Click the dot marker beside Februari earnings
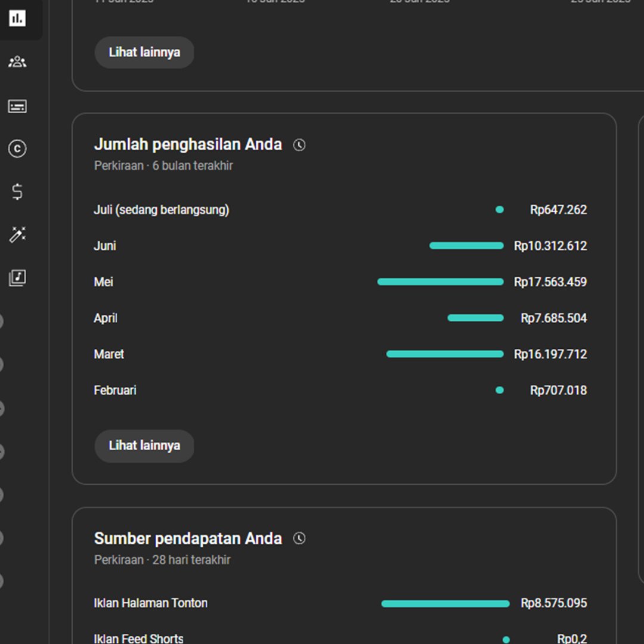The width and height of the screenshot is (644, 644). click(499, 390)
